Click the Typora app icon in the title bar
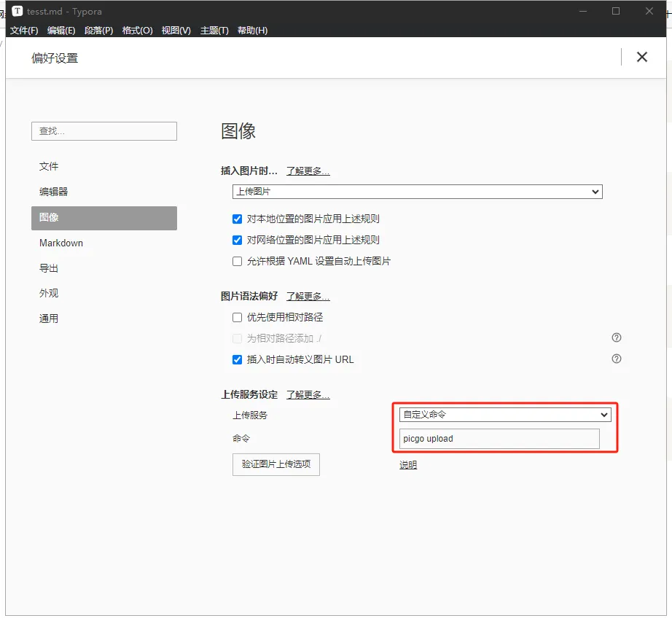The image size is (672, 621). [x=17, y=11]
